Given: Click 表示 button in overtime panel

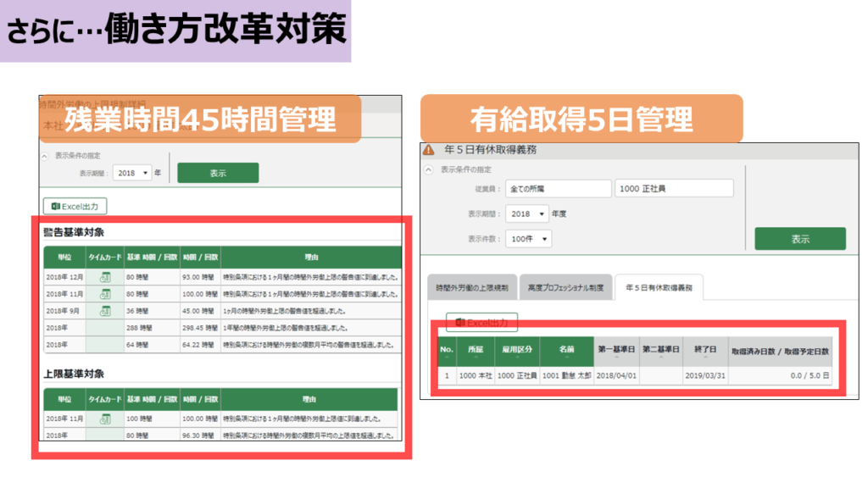Looking at the screenshot, I should pos(218,173).
